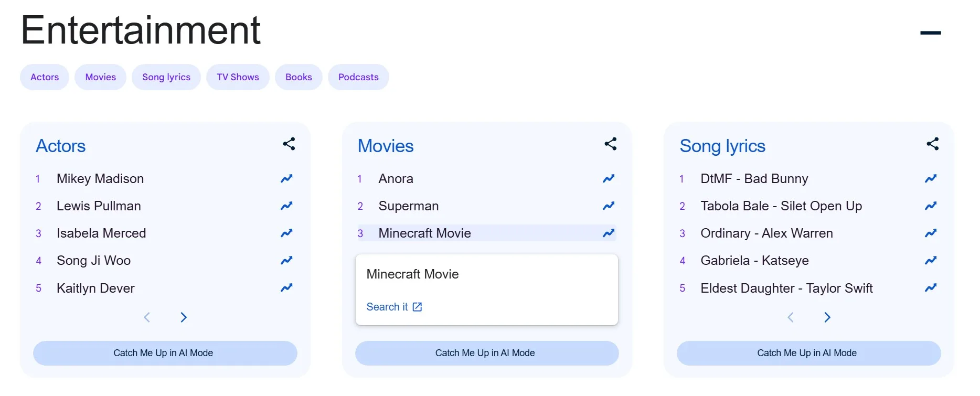
Task: Select Isabela Merced in Actors list
Action: tap(101, 233)
